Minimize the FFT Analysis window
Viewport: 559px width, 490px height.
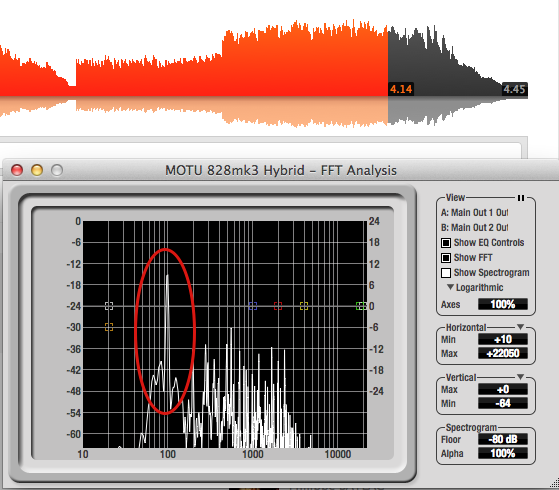(37, 170)
